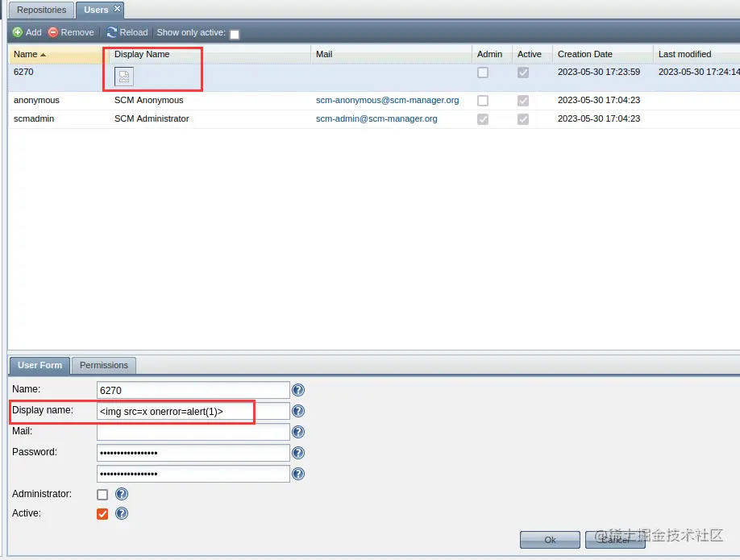Sort by the Last modified column header
The height and width of the screenshot is (560, 740).
[x=696, y=54]
